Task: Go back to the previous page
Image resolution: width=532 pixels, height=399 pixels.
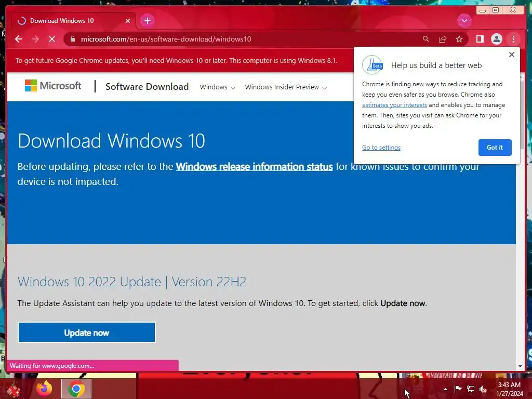Action: coord(19,39)
